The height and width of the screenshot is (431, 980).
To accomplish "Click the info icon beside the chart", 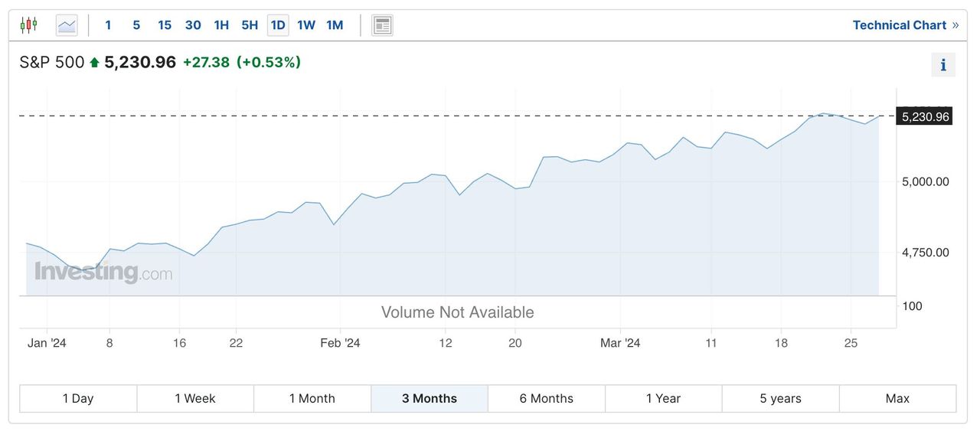I will (943, 65).
